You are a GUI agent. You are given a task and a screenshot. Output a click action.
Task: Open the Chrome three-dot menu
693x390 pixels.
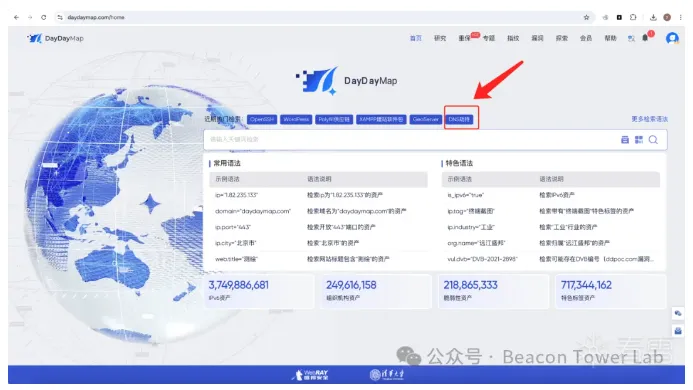point(681,17)
